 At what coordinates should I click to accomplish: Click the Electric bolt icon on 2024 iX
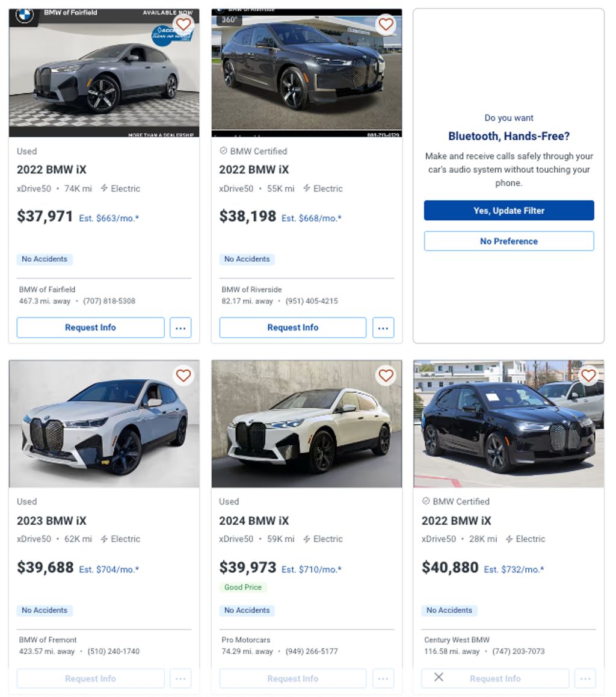306,539
